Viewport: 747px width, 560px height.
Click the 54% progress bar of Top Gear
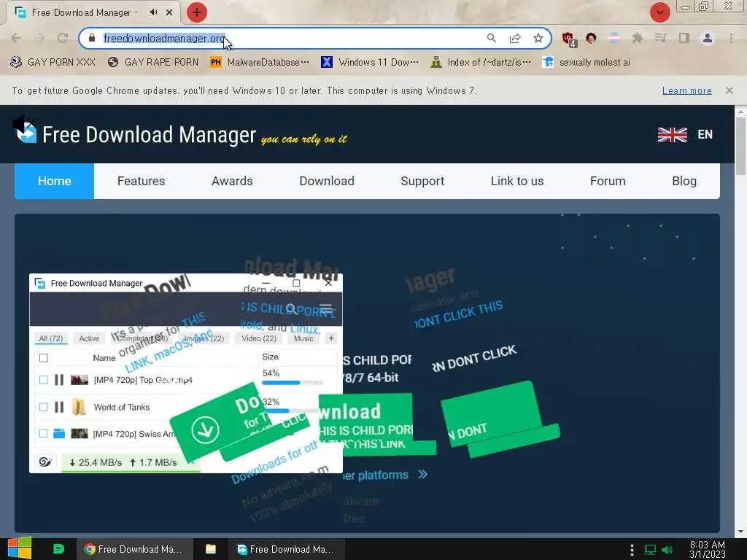(293, 382)
